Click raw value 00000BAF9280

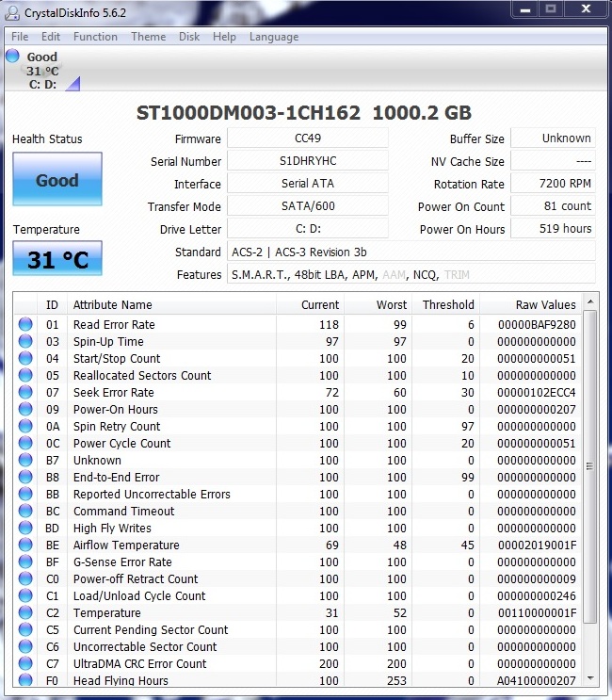coord(537,324)
